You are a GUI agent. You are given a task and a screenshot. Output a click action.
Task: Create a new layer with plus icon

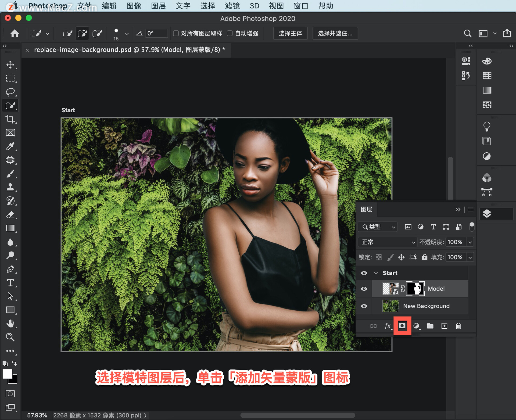coord(445,326)
